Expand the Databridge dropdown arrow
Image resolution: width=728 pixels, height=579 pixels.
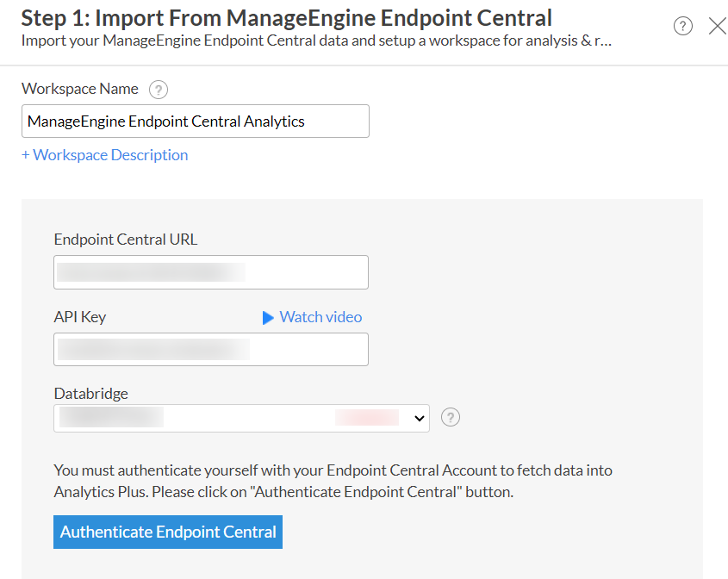(x=420, y=418)
